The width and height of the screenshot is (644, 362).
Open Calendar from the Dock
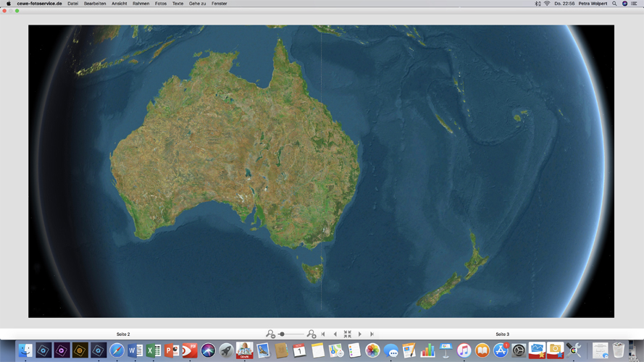[x=299, y=350]
